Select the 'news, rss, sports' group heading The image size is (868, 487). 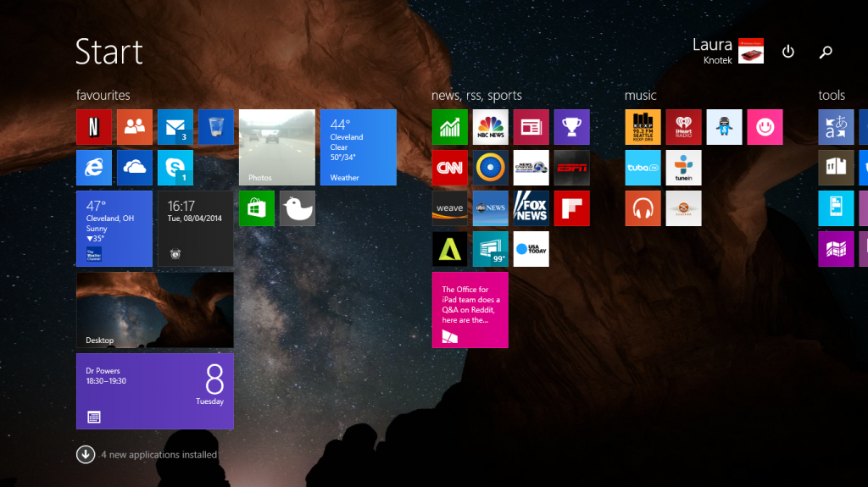[476, 95]
